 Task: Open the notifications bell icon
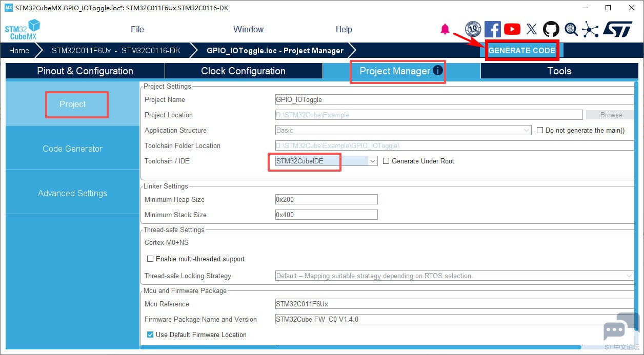[x=445, y=29]
